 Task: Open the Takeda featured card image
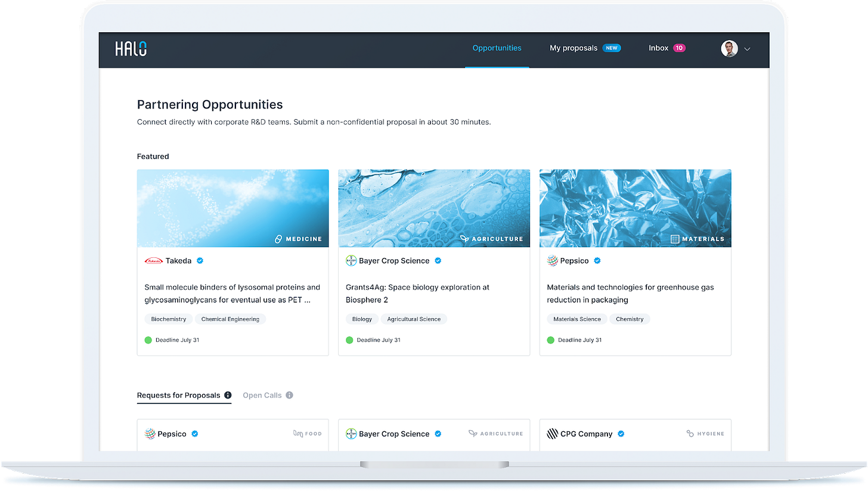(233, 209)
